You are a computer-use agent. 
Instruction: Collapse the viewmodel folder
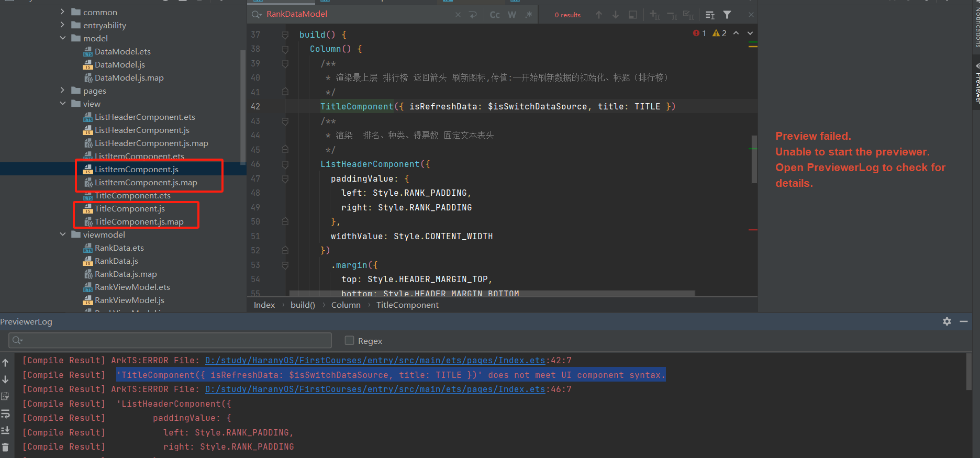(x=62, y=234)
